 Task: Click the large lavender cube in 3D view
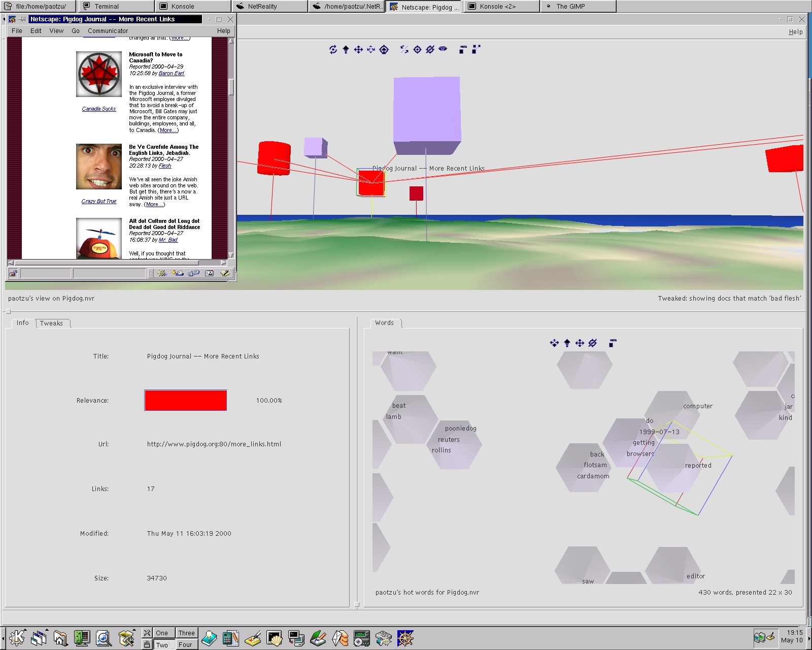(x=427, y=115)
